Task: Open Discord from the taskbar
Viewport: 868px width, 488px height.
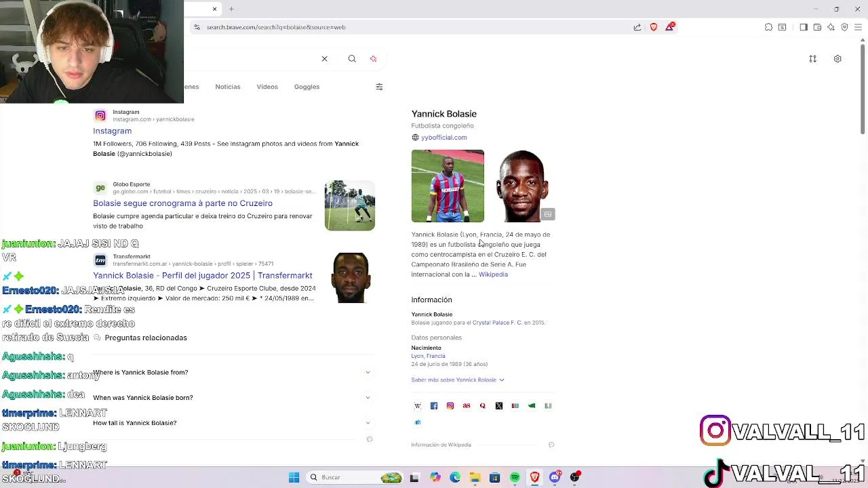Action: pos(555,477)
